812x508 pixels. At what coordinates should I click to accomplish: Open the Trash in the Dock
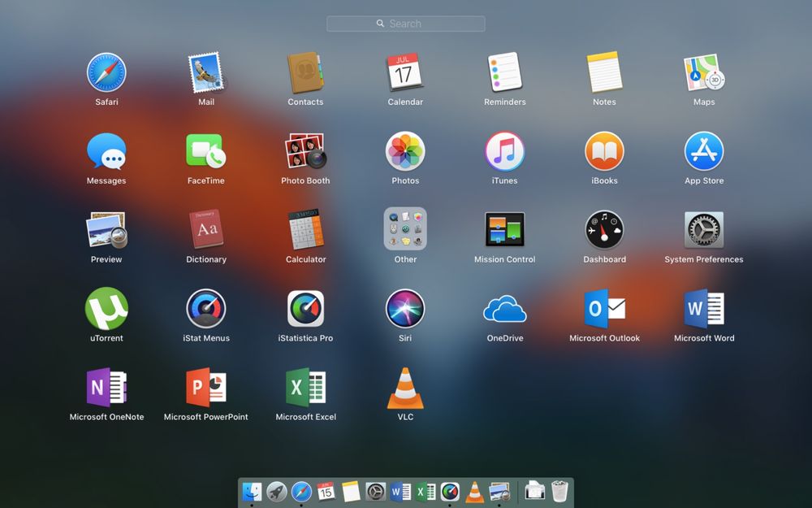pos(559,491)
